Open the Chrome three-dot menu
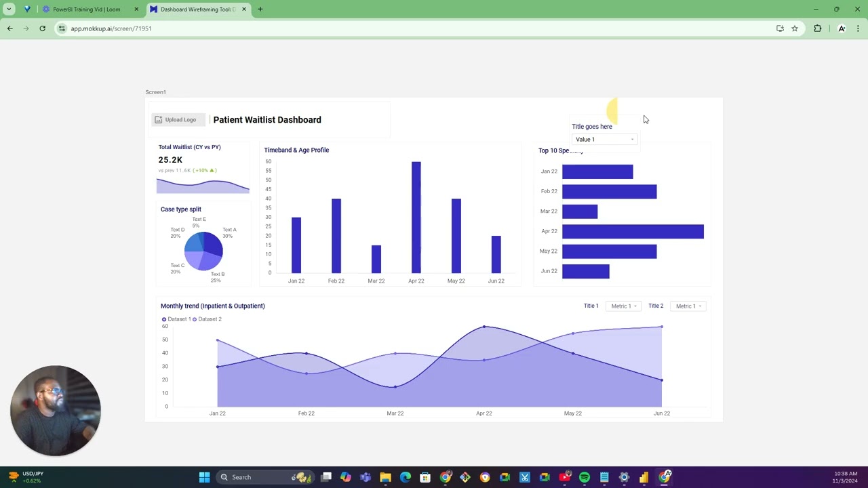 tap(858, 28)
